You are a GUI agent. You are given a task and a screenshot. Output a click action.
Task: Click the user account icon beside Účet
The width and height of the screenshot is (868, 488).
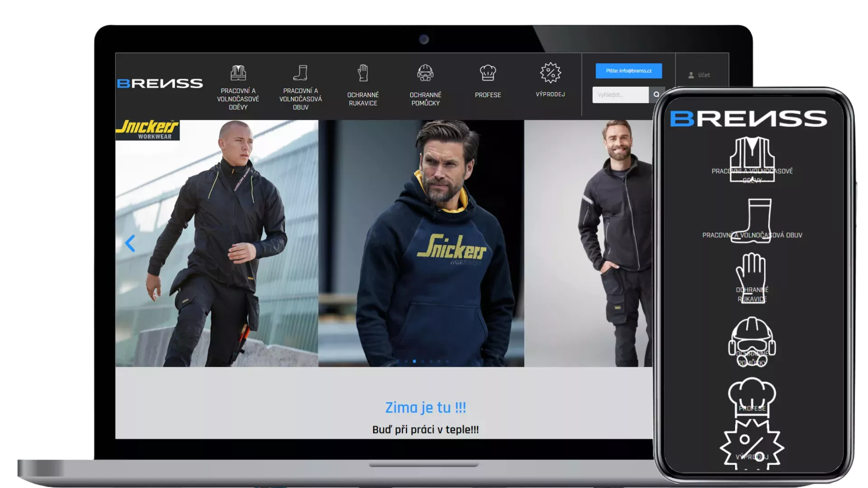click(691, 75)
